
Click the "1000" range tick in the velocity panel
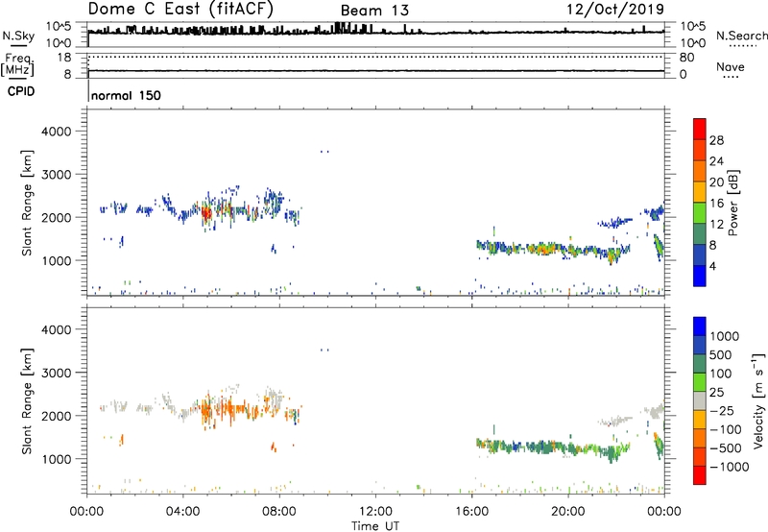click(57, 459)
